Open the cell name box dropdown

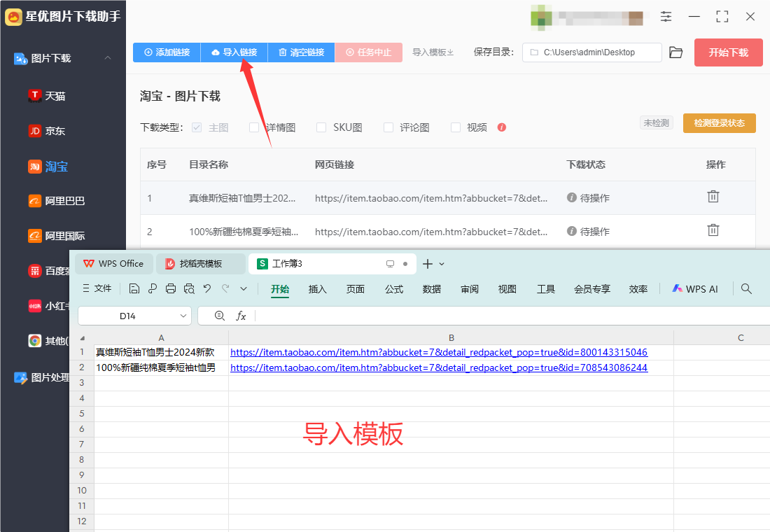183,316
